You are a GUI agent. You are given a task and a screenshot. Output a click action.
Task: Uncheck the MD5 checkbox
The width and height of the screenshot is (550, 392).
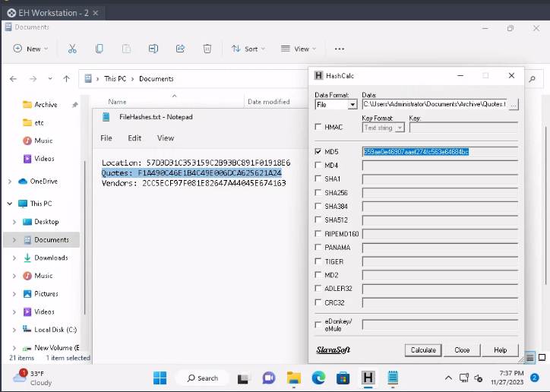click(x=318, y=152)
